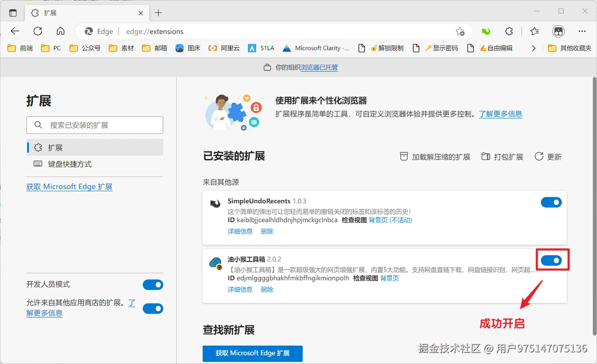597x364 pixels.
Task: Open 背景页 for 油小猴工具箱
Action: 389,278
